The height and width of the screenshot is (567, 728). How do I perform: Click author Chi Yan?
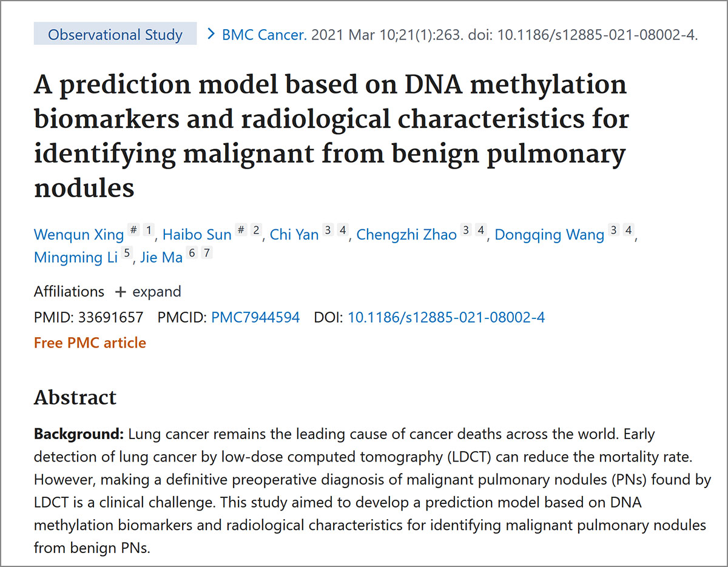coord(294,235)
